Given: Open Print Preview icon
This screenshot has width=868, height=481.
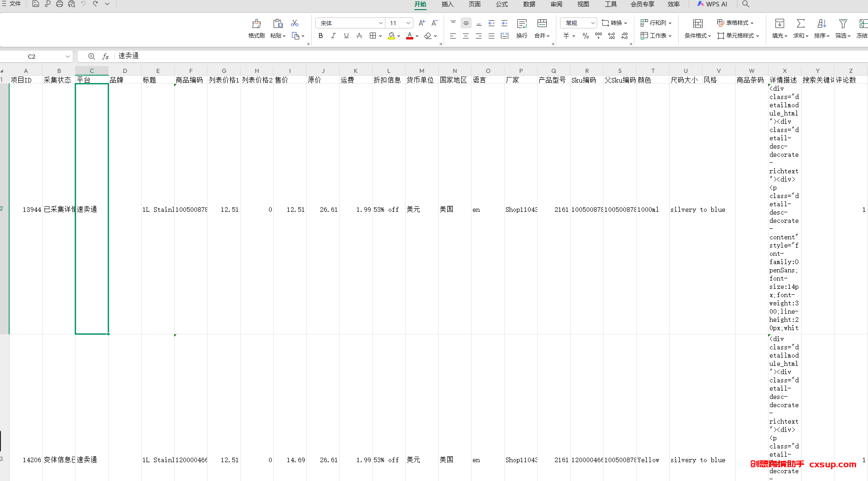Looking at the screenshot, I should coord(71,4).
